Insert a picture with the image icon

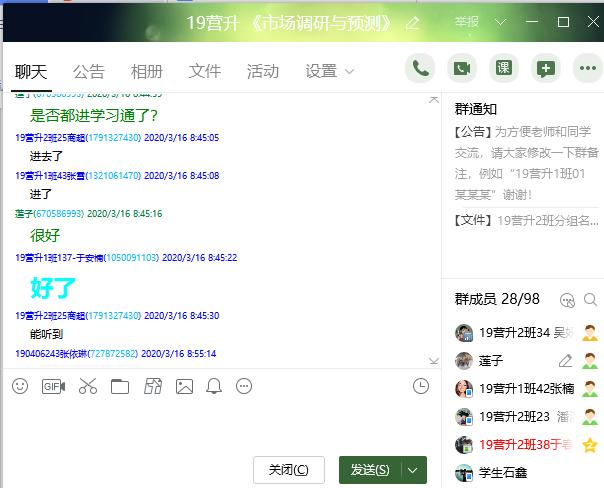184,386
